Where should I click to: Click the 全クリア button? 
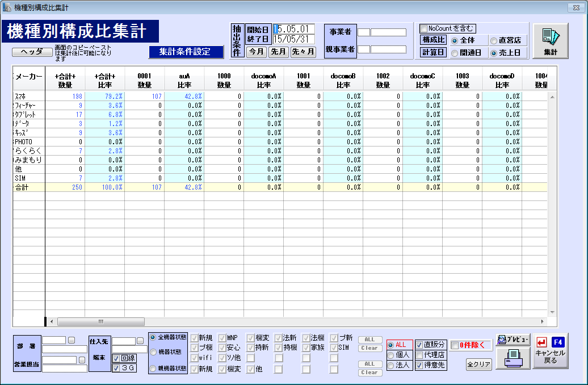pos(479,365)
